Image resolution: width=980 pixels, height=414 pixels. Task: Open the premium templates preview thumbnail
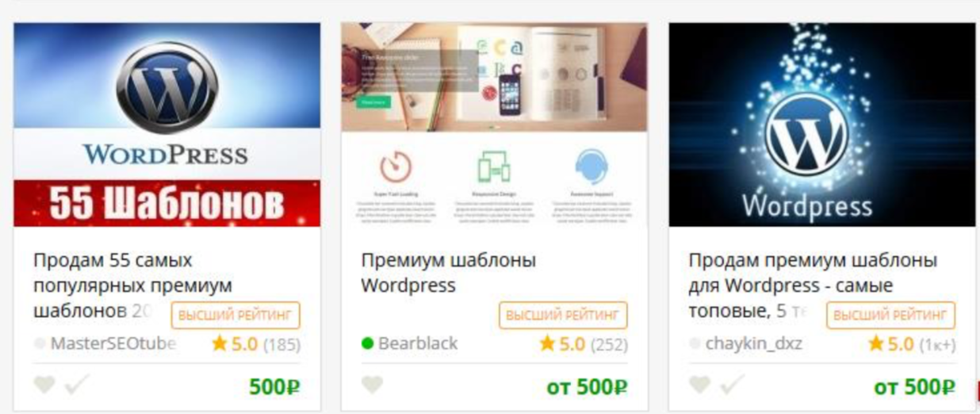coord(495,125)
